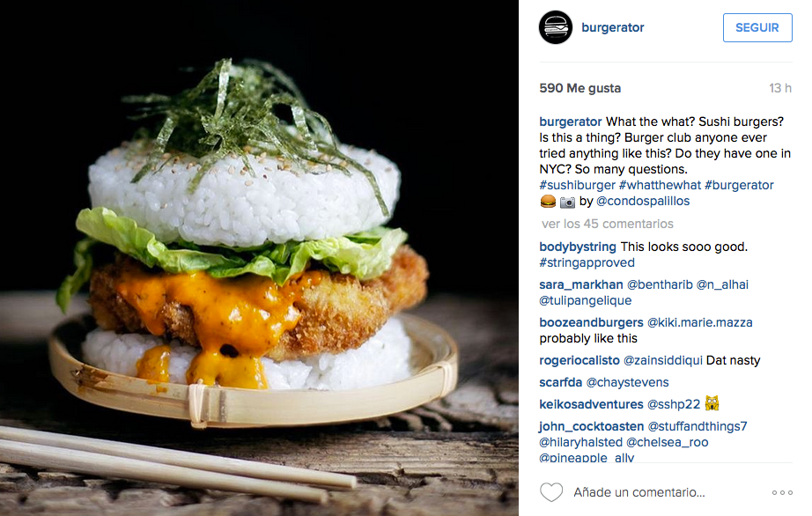Click the SEGUIR follow button
The image size is (812, 516).
[x=757, y=27]
